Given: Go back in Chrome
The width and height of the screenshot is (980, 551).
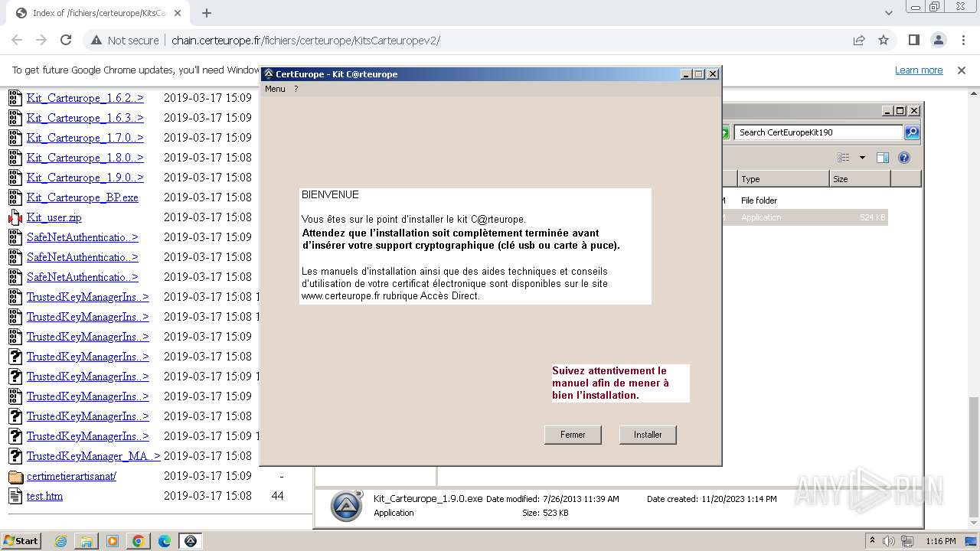Looking at the screenshot, I should (x=17, y=40).
